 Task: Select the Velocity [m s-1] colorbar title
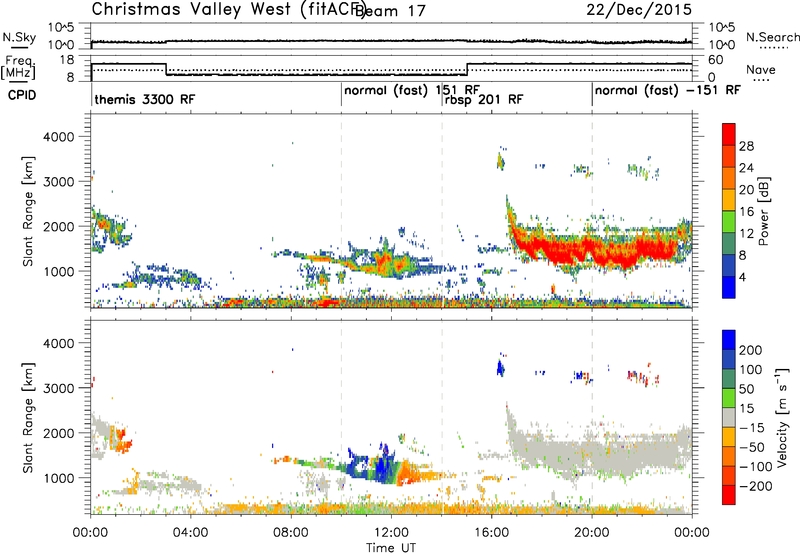782,417
